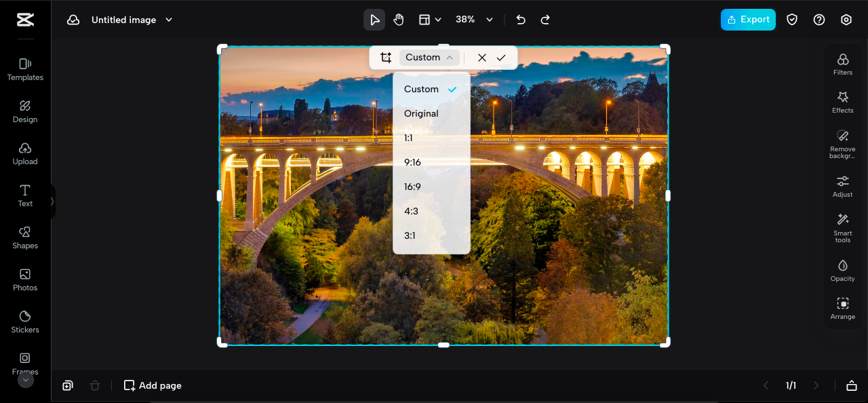Click the left middle crop edge handle
Image resolution: width=868 pixels, height=403 pixels.
[219, 195]
